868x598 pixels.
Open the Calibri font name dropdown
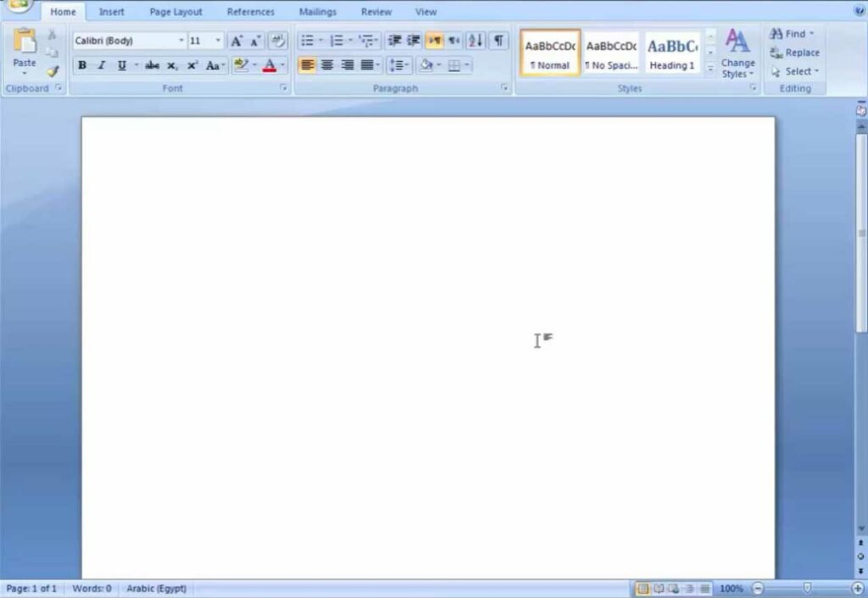[x=181, y=41]
